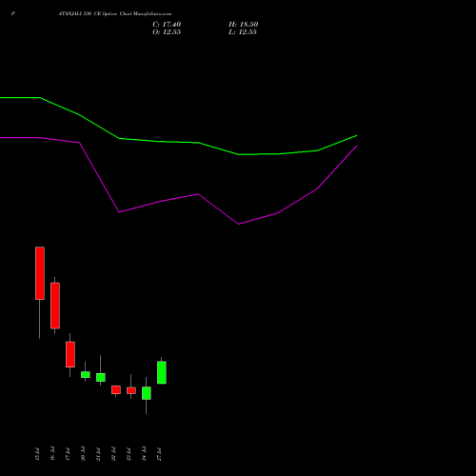Click the purple indicator line
Screen dimensions: 476x476
198,194
